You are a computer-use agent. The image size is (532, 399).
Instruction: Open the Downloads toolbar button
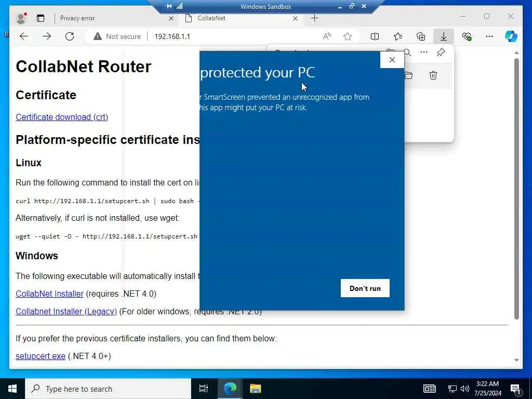pyautogui.click(x=444, y=36)
